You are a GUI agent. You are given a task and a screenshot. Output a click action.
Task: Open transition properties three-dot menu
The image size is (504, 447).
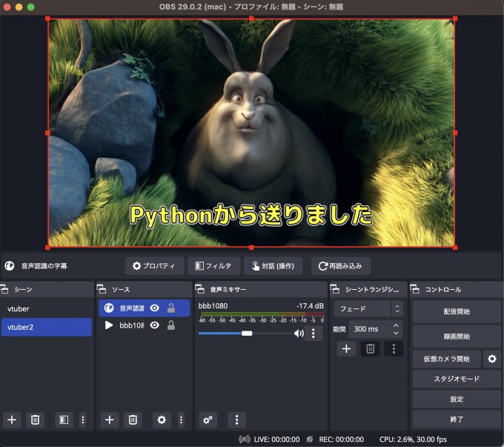(394, 349)
